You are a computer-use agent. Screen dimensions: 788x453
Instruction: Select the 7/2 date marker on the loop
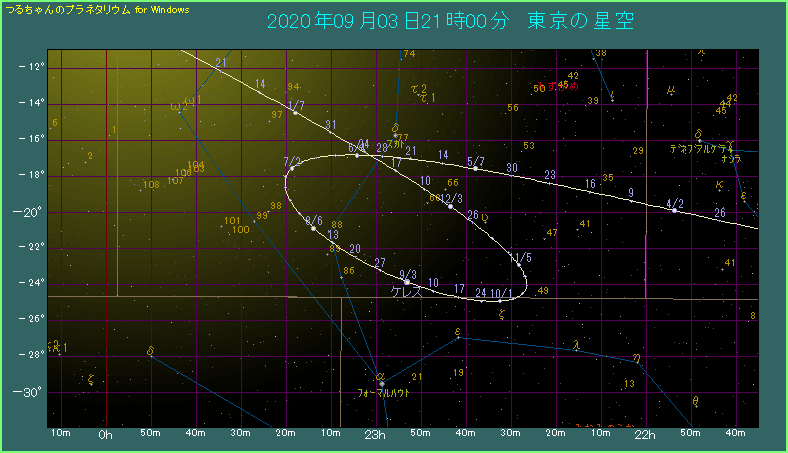(290, 169)
